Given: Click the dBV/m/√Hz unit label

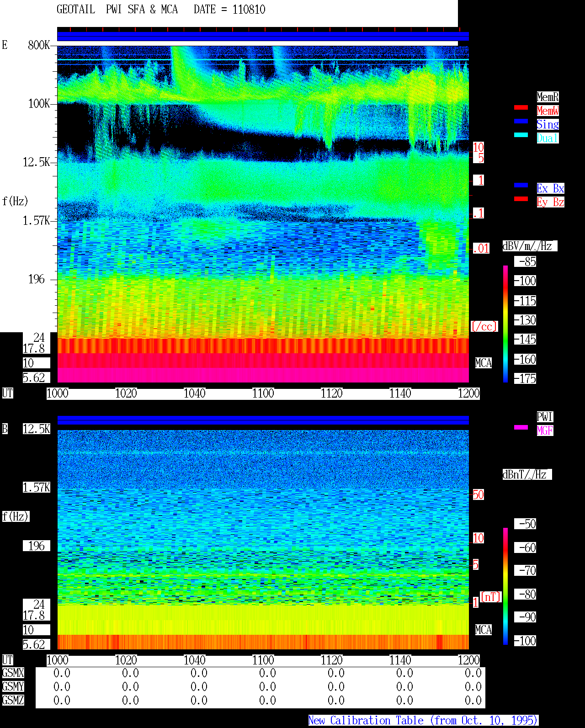Looking at the screenshot, I should coord(530,246).
